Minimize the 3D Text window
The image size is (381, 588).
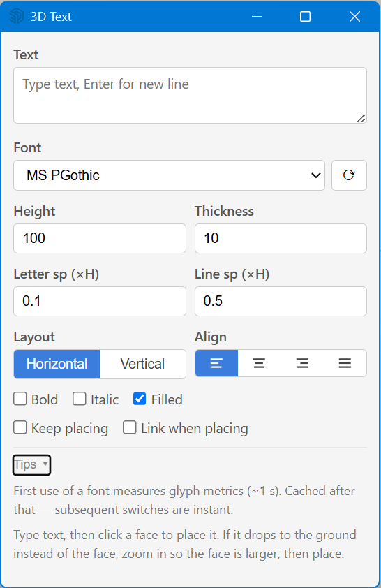pos(257,17)
